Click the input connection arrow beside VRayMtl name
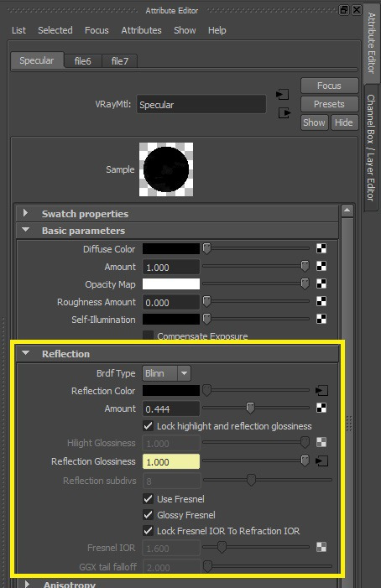 (282, 95)
